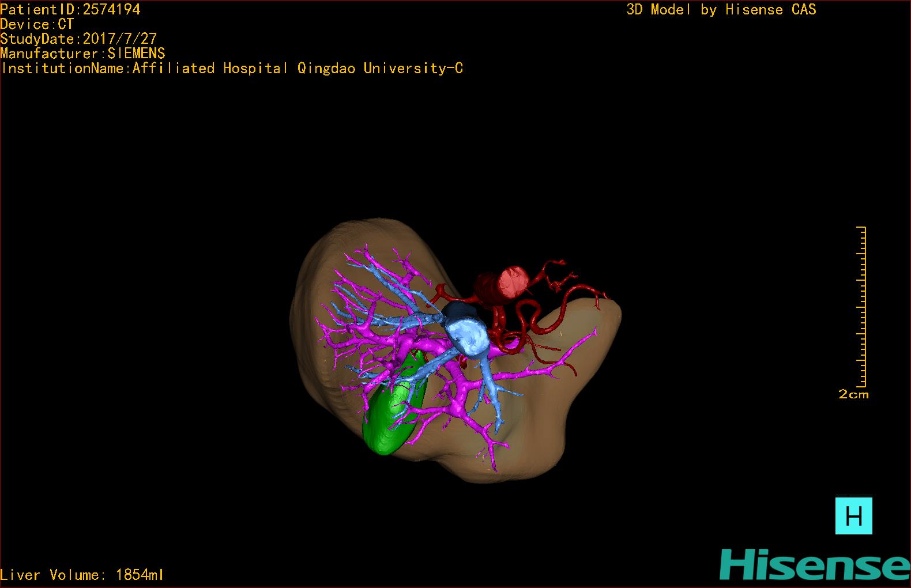Click the Liver Volume: 1854ml readout

tap(82, 575)
